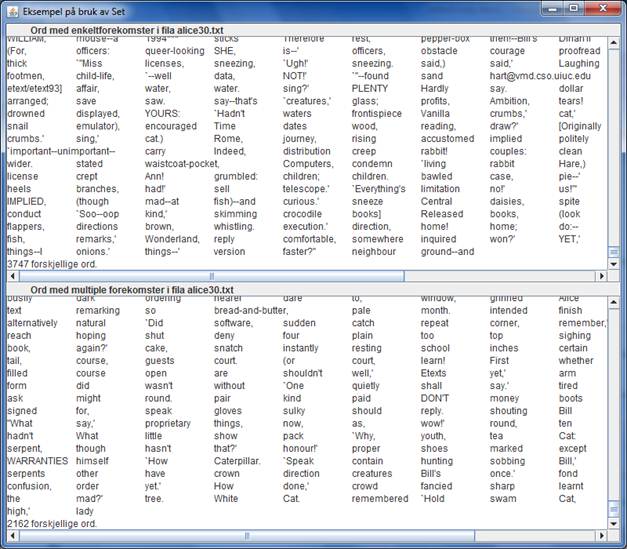
Task: Close the Eksempel på bruk av Set window
Action: pos(603,9)
